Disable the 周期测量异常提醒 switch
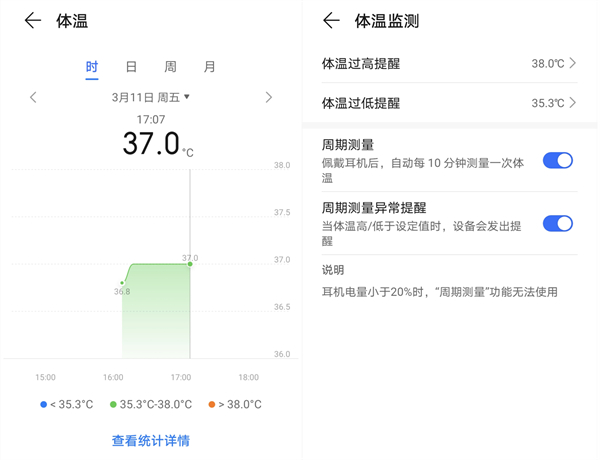600x460 pixels. (557, 223)
